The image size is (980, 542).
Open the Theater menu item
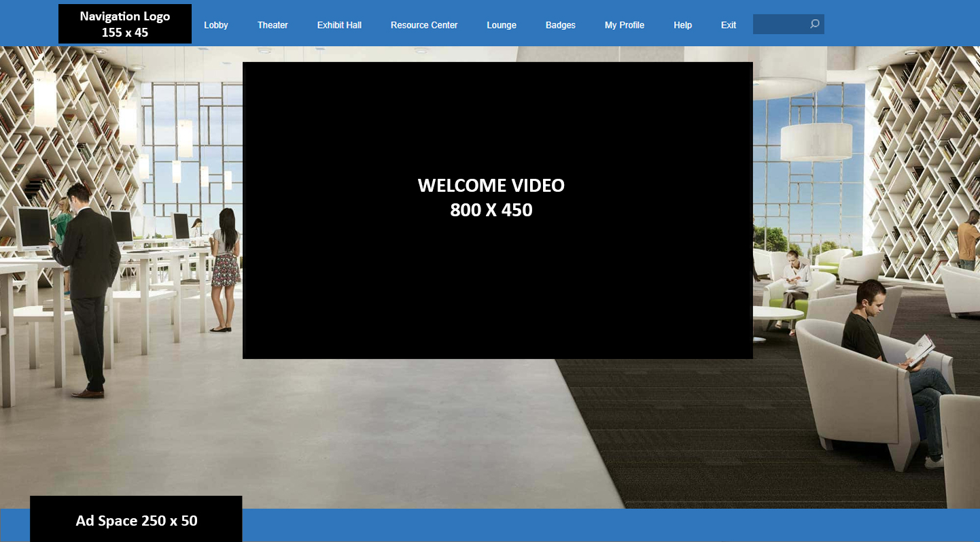point(273,25)
